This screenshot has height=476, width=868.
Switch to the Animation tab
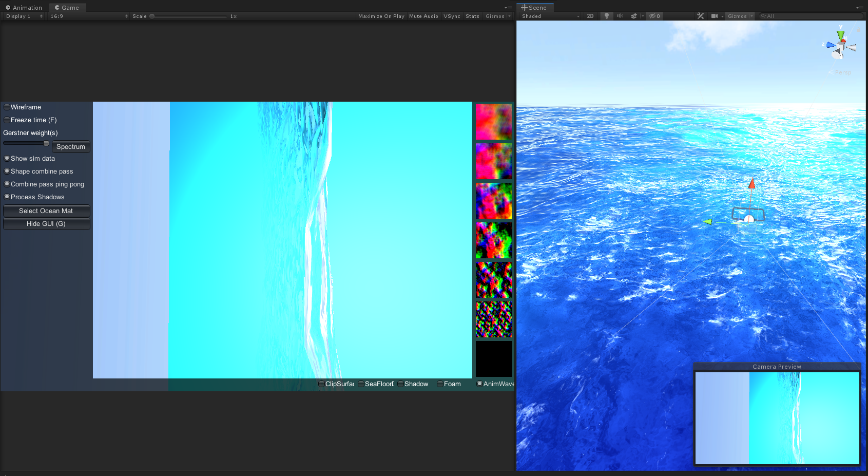click(x=24, y=8)
